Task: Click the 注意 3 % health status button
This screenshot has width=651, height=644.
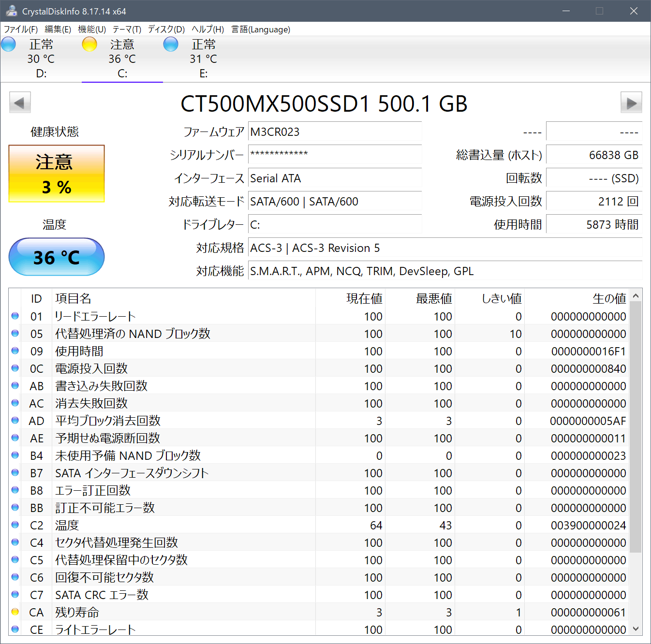Action: click(x=57, y=174)
